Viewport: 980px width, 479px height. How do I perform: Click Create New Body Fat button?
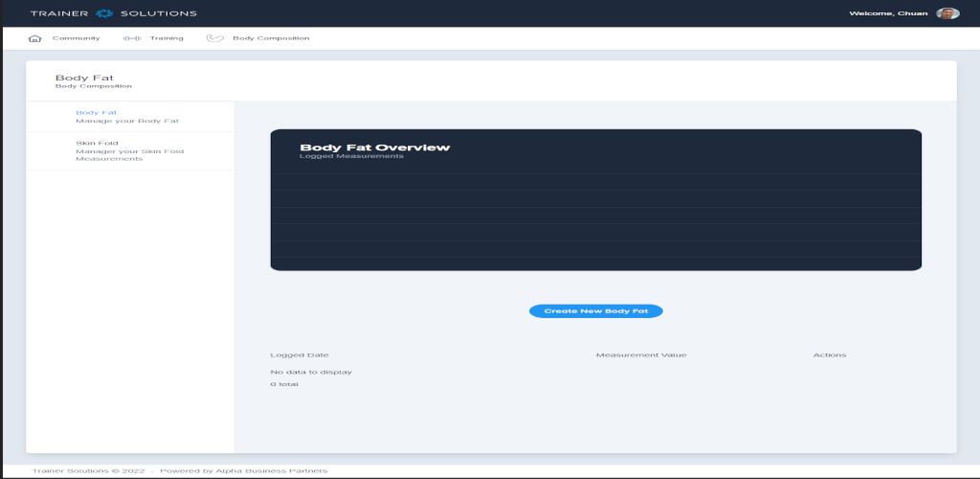[x=595, y=310]
